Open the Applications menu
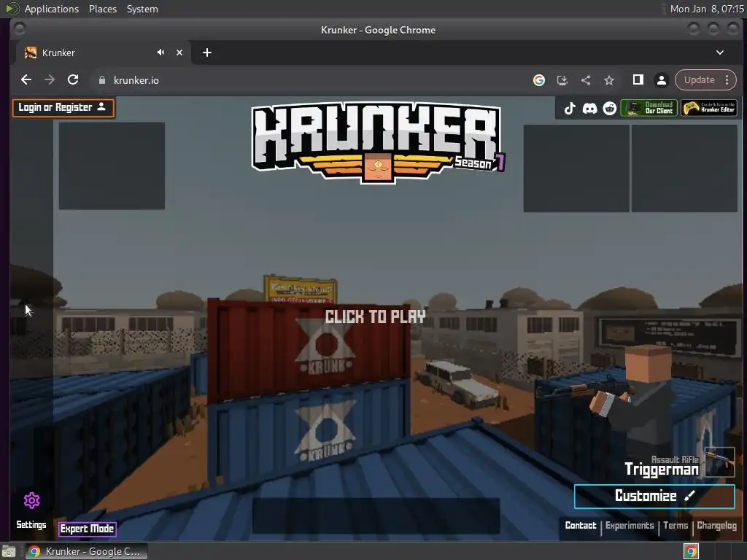Viewport: 747px width, 560px height. (x=52, y=9)
